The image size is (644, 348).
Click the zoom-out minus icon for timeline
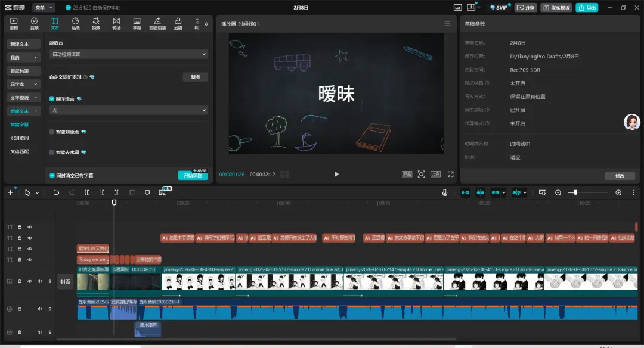pyautogui.click(x=558, y=192)
